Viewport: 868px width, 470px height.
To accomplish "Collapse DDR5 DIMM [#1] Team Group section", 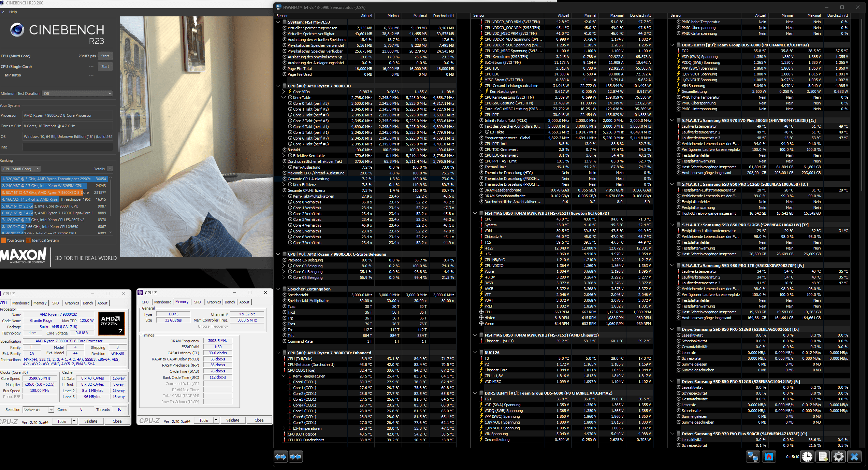I will click(x=475, y=393).
